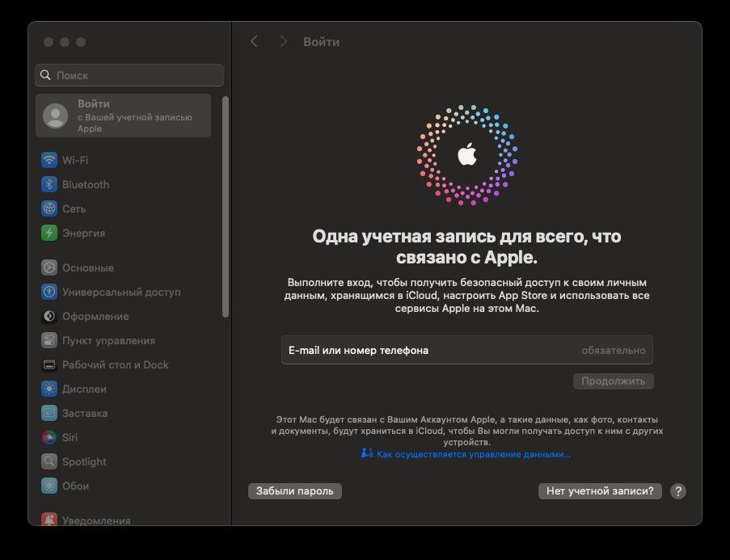Image resolution: width=730 pixels, height=560 pixels.
Task: Click the sidebar scrollbar
Action: click(x=226, y=207)
